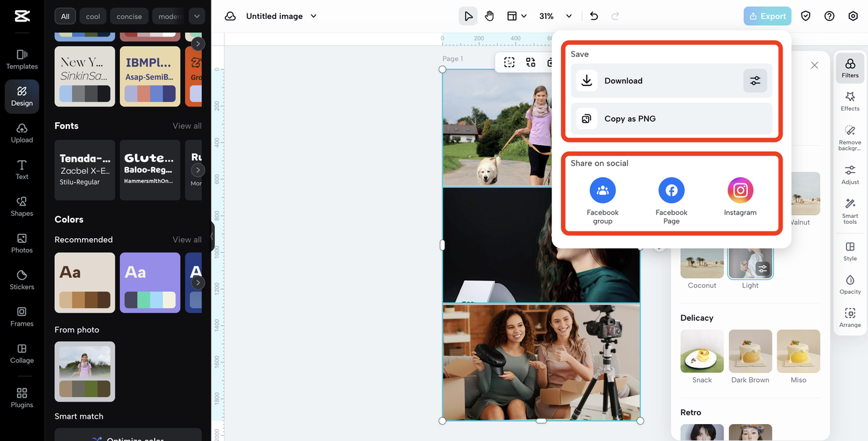Apply the beige Aa color palette
The width and height of the screenshot is (868, 441).
[85, 283]
